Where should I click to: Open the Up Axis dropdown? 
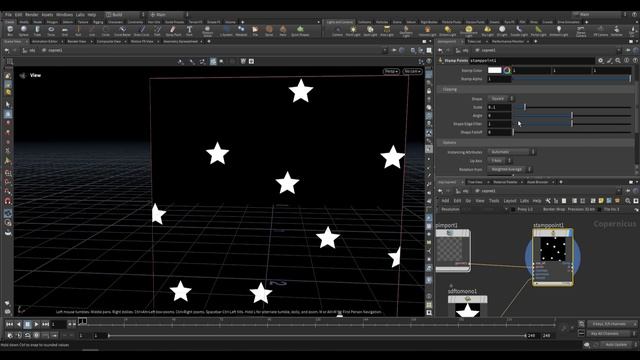(x=500, y=160)
